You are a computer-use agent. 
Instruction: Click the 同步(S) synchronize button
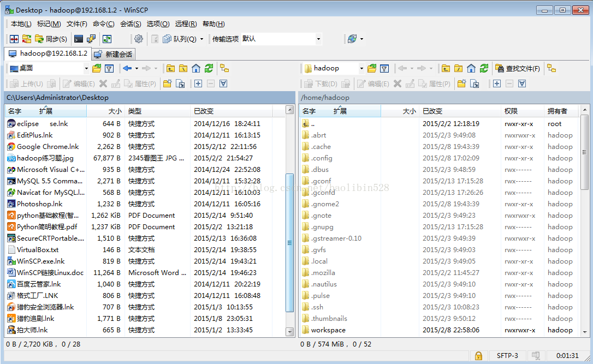click(x=51, y=39)
